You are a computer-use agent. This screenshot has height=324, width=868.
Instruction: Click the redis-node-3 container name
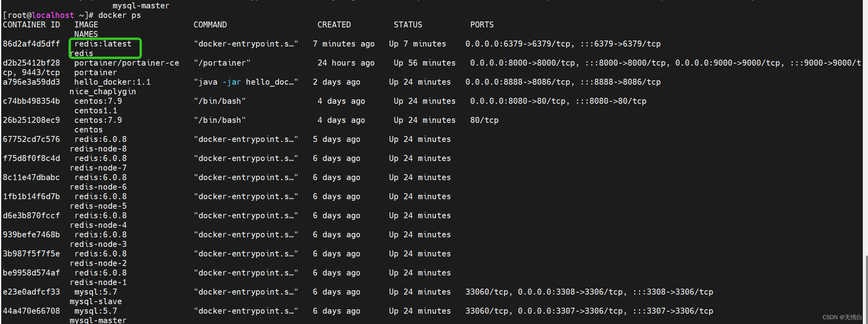point(98,244)
